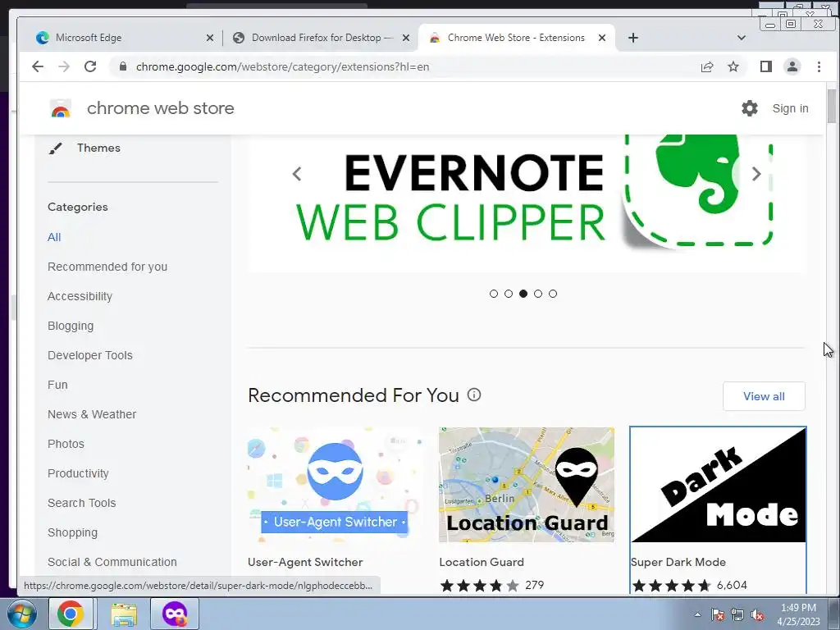
Task: Open the Developer Tools category
Action: tap(90, 355)
